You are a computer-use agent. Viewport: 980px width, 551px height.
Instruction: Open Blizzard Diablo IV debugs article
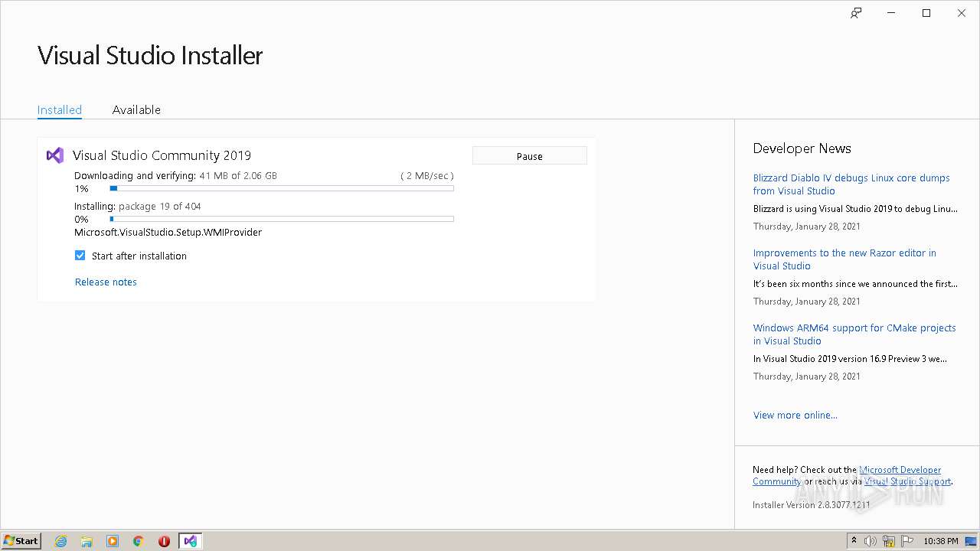click(851, 184)
